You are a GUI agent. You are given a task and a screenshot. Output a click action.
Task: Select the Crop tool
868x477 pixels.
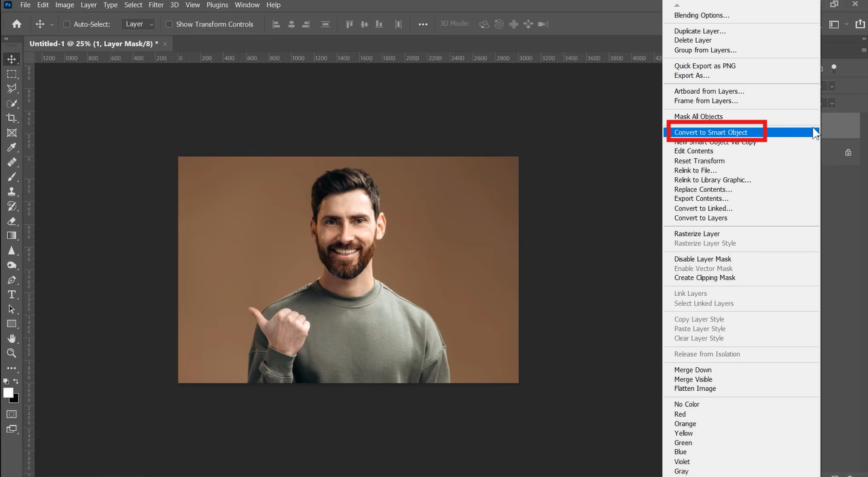[x=11, y=117]
